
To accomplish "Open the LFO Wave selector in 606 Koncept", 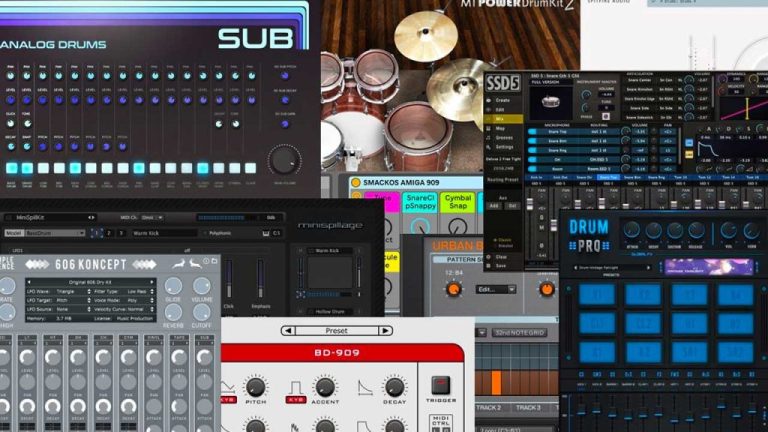I will 59,291.
